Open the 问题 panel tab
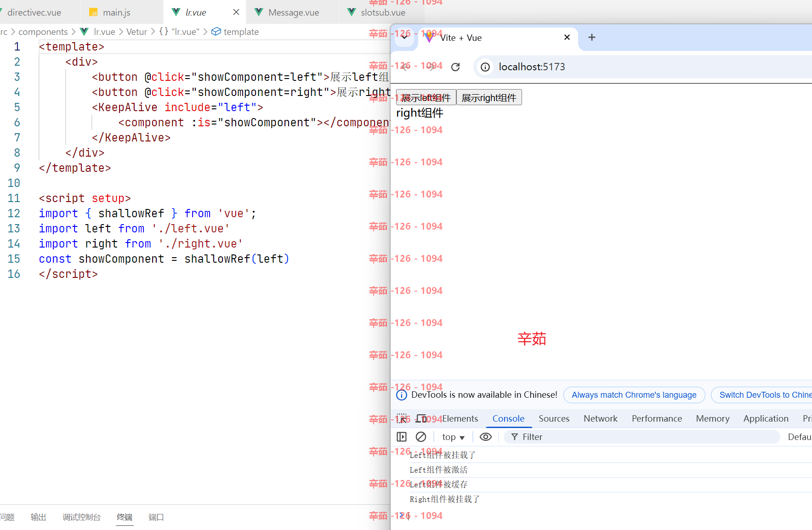 pyautogui.click(x=7, y=517)
